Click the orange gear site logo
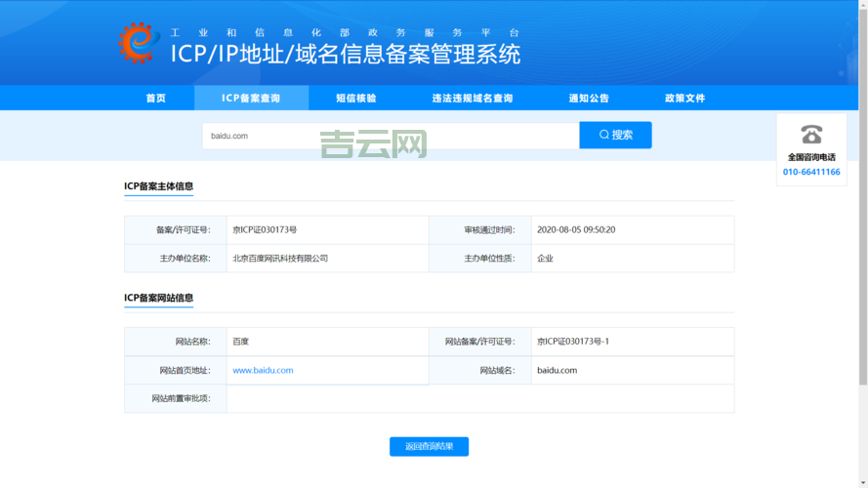The height and width of the screenshot is (488, 868). point(139,43)
